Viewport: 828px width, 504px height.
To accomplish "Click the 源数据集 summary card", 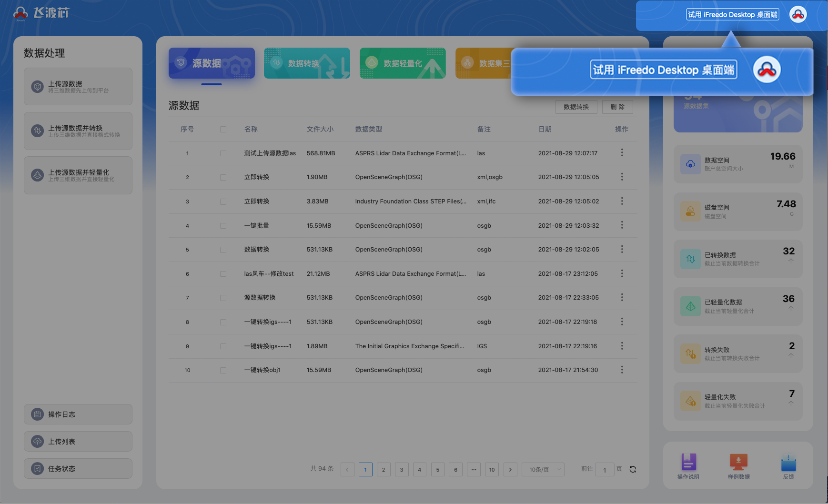I will [738, 113].
